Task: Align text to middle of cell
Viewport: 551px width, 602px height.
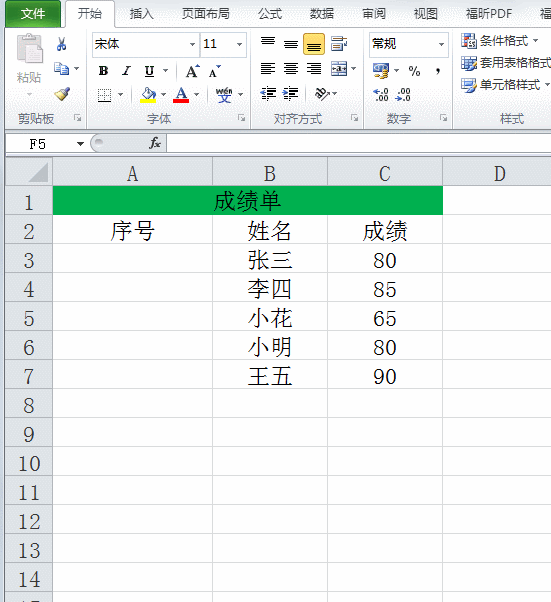Action: coord(291,44)
